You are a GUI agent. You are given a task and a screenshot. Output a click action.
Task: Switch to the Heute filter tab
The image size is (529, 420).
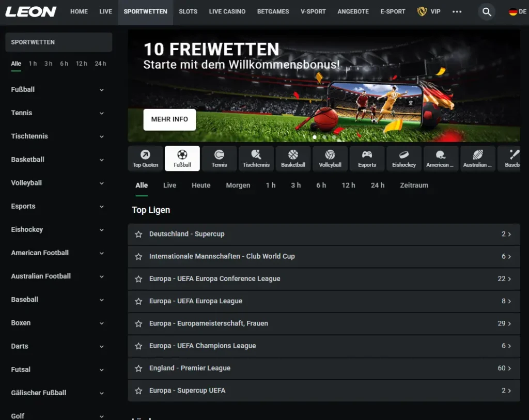(x=201, y=185)
